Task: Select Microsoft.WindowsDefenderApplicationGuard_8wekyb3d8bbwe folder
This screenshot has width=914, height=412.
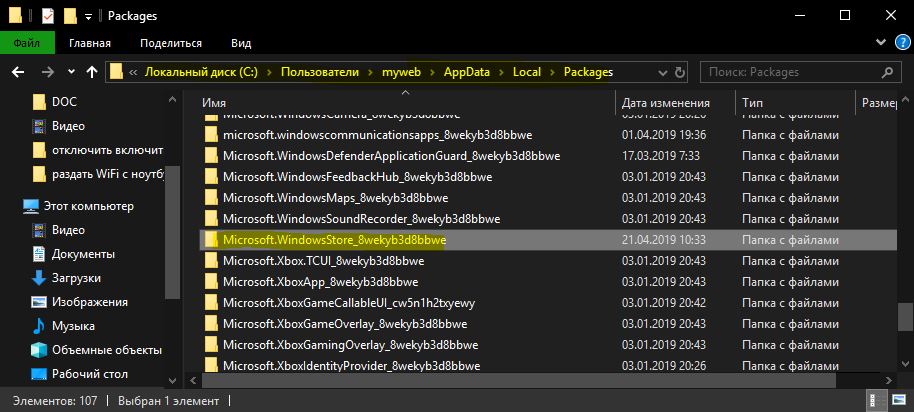Action: pos(392,156)
